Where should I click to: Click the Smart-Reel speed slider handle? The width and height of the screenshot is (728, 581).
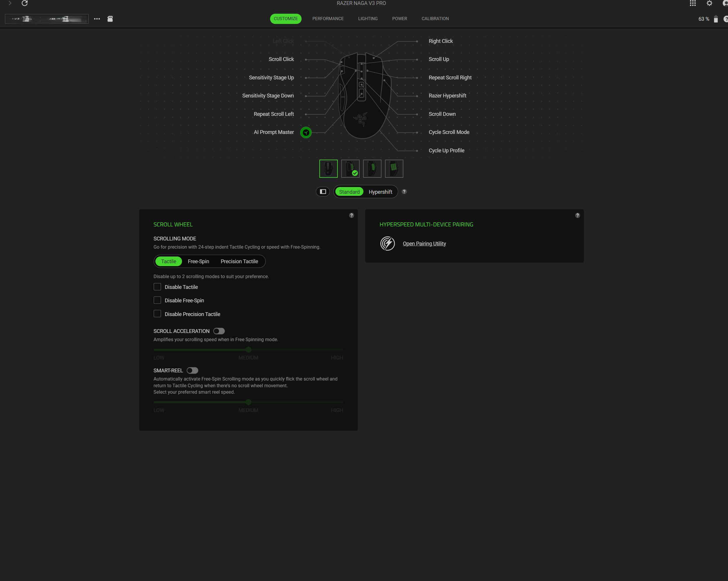(249, 402)
